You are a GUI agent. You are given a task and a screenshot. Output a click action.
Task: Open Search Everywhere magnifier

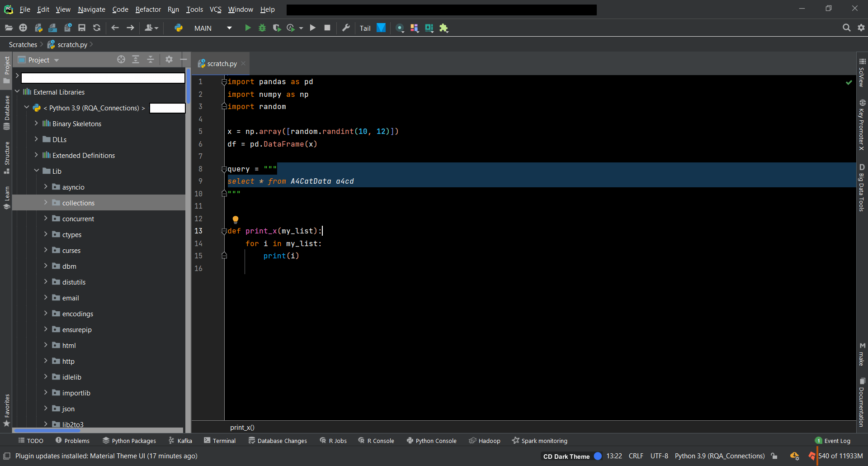tap(847, 28)
